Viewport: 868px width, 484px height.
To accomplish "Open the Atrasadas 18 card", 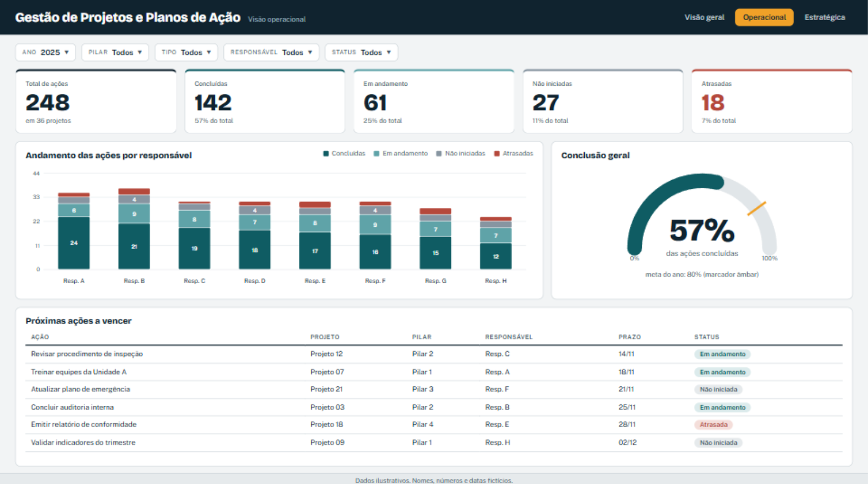I will [772, 101].
